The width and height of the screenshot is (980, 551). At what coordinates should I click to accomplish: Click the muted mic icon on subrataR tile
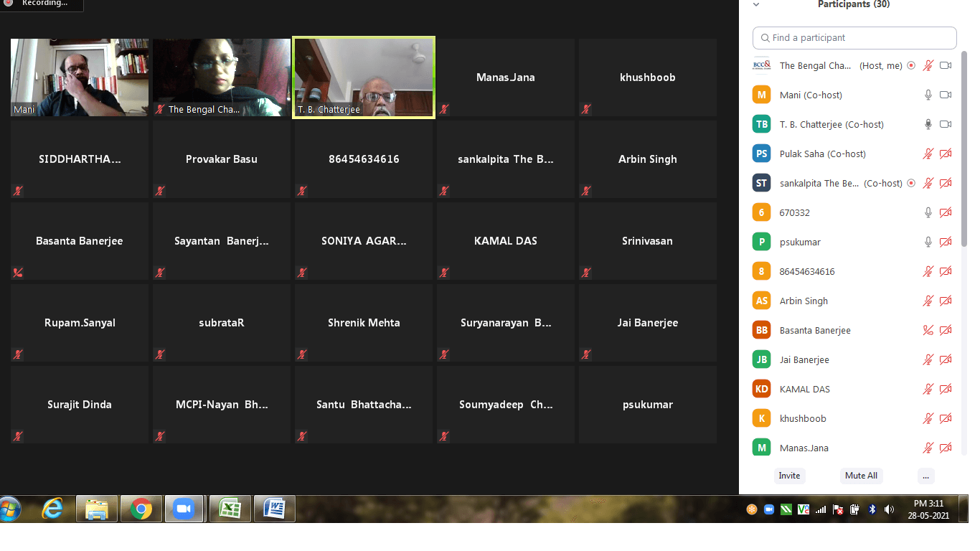click(x=160, y=354)
